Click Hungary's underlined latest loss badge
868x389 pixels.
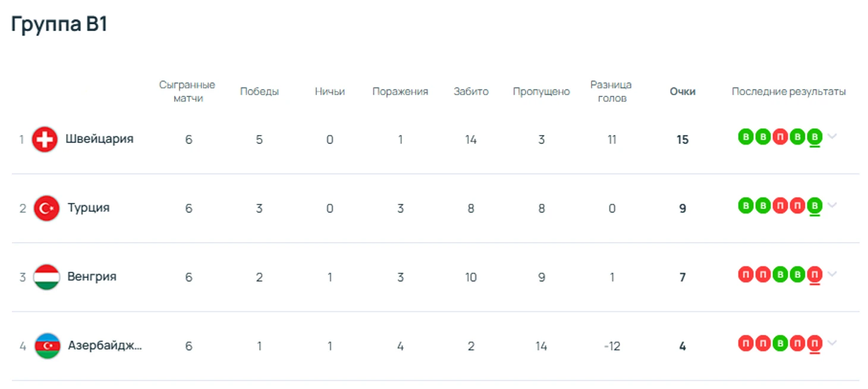tap(814, 274)
